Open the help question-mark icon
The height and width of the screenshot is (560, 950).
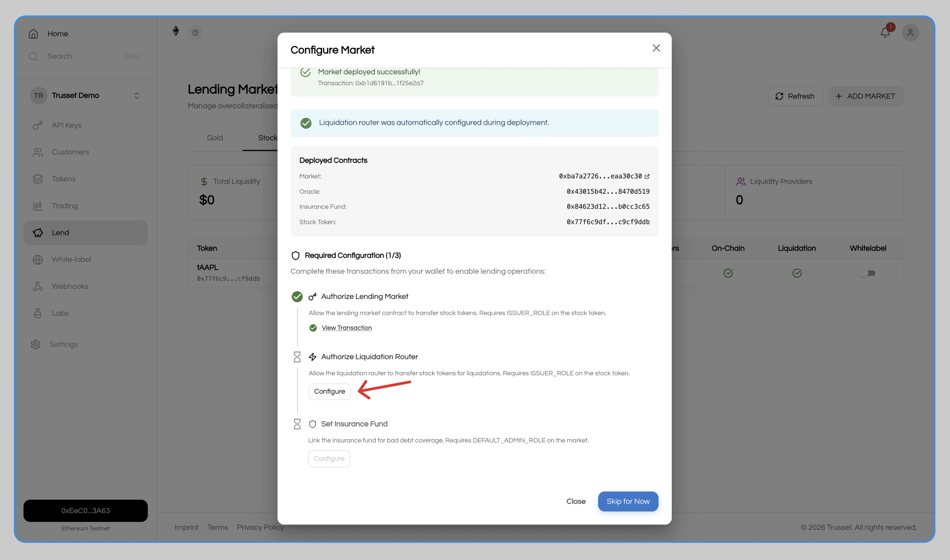click(x=196, y=32)
